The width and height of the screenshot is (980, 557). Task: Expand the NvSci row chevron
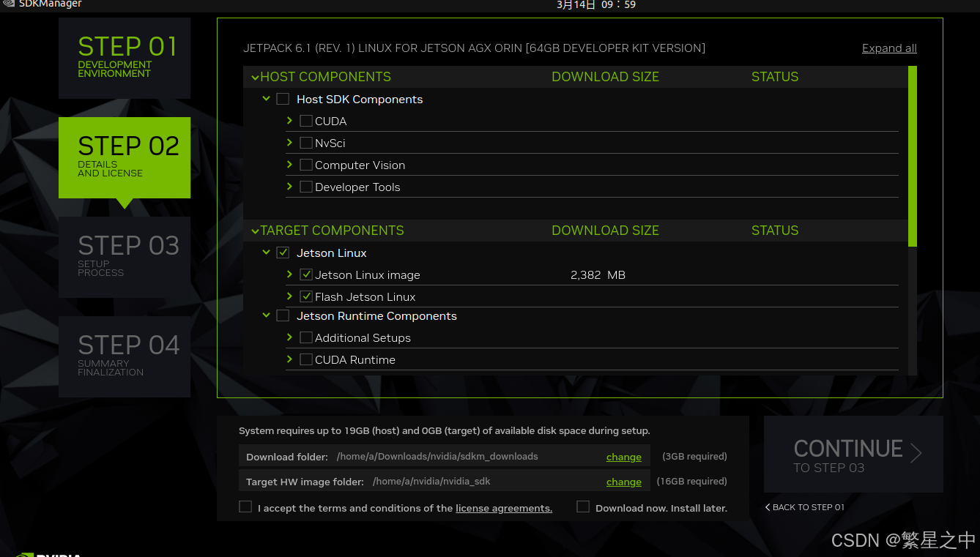click(x=290, y=143)
